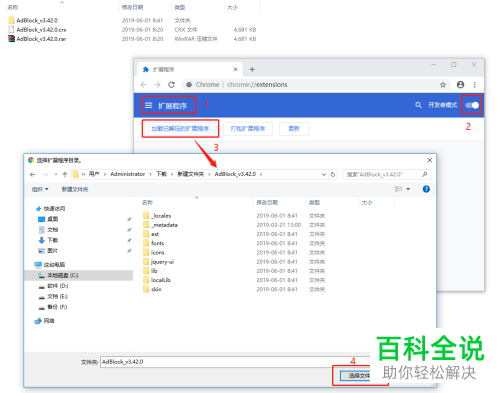
Task: Go back in Chrome browser
Action: coord(144,85)
